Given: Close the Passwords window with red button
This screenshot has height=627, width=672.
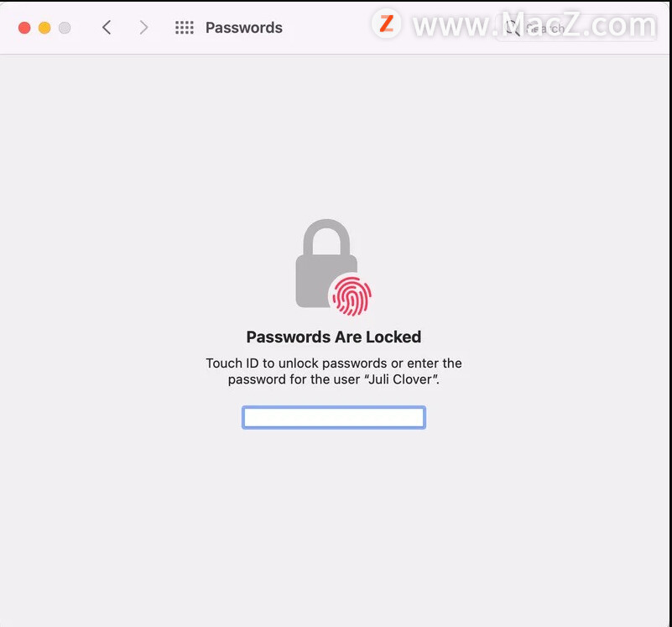Looking at the screenshot, I should pos(24,28).
